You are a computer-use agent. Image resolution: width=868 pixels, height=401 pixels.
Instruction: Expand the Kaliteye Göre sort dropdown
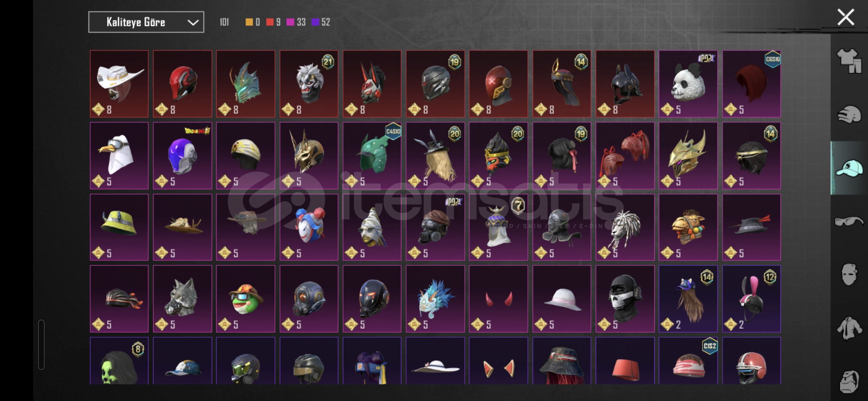tap(146, 22)
